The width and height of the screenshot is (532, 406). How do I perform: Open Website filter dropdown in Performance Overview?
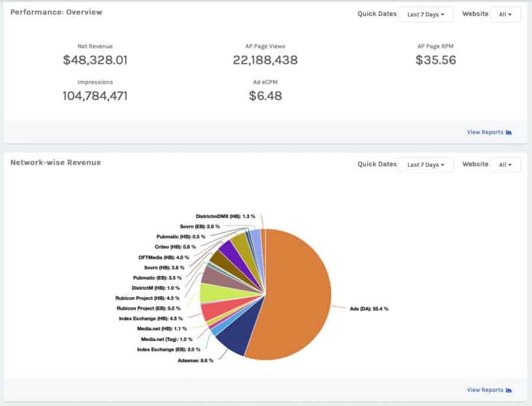click(x=505, y=15)
